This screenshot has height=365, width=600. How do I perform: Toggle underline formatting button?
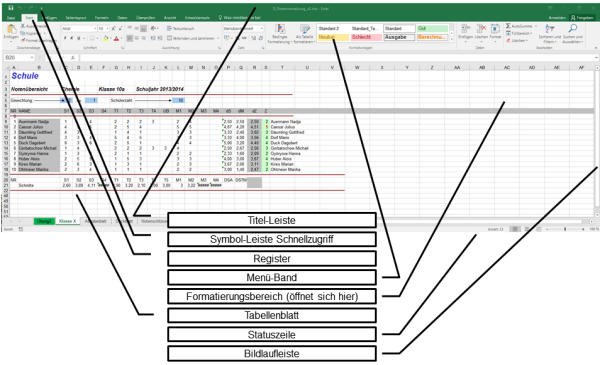point(79,38)
